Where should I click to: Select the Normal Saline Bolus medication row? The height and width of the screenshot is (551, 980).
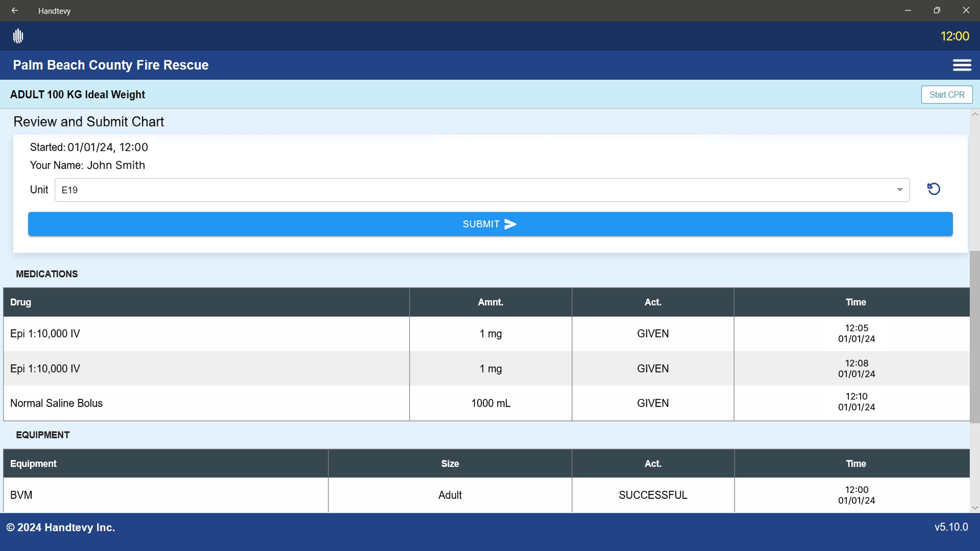pos(204,403)
